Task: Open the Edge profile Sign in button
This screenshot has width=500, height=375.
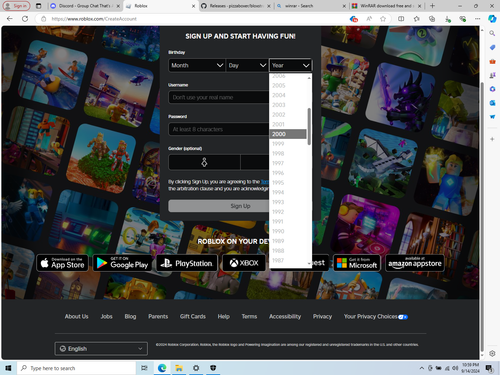Action: (x=16, y=6)
